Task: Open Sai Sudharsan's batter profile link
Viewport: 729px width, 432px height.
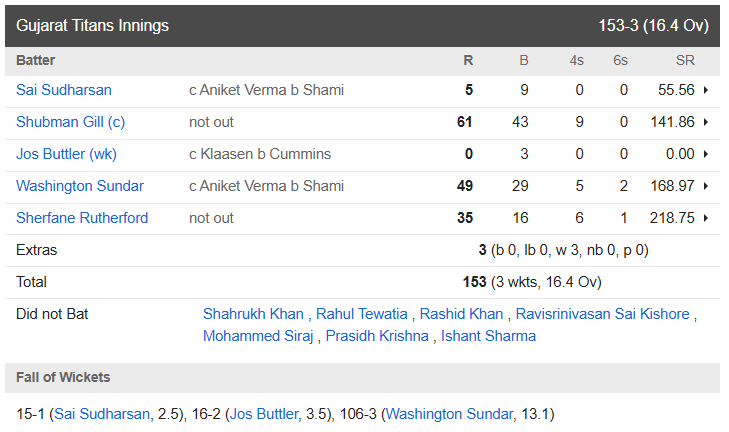Action: click(x=64, y=90)
